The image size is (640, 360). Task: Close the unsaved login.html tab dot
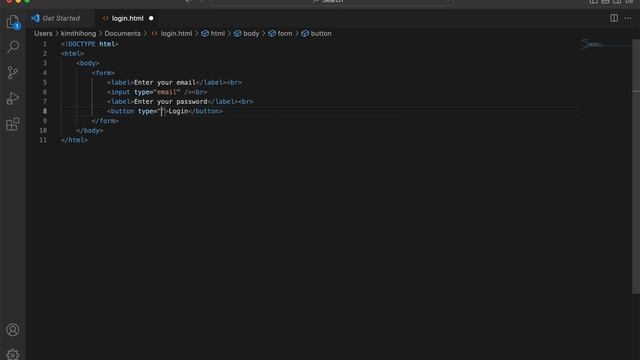coord(151,18)
